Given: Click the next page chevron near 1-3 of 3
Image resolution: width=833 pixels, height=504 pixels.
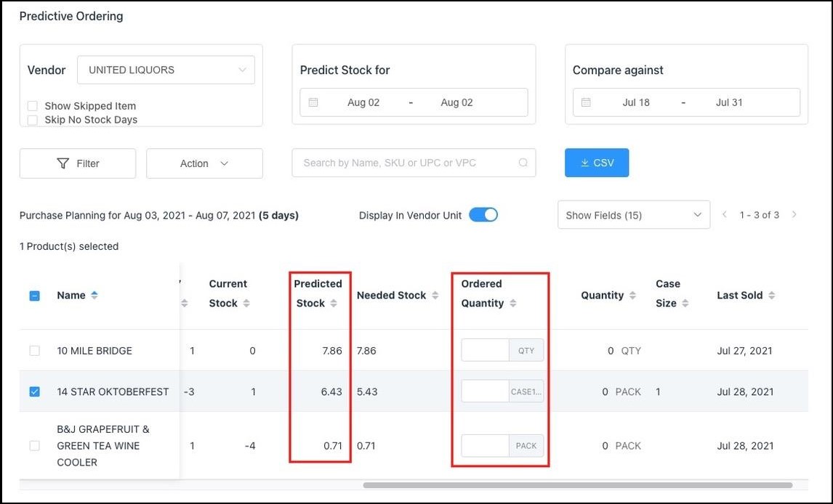Looking at the screenshot, I should pyautogui.click(x=794, y=214).
